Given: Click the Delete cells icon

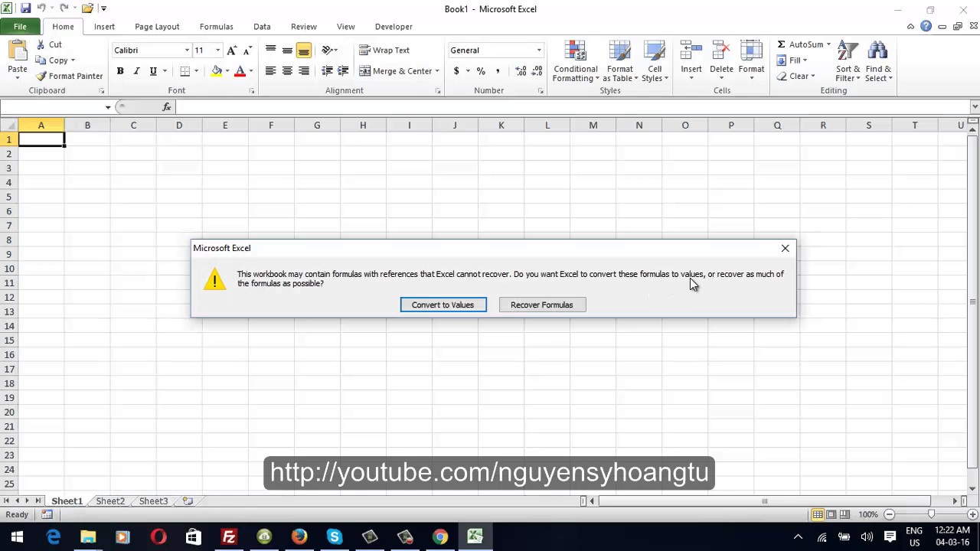Looking at the screenshot, I should pos(721,52).
